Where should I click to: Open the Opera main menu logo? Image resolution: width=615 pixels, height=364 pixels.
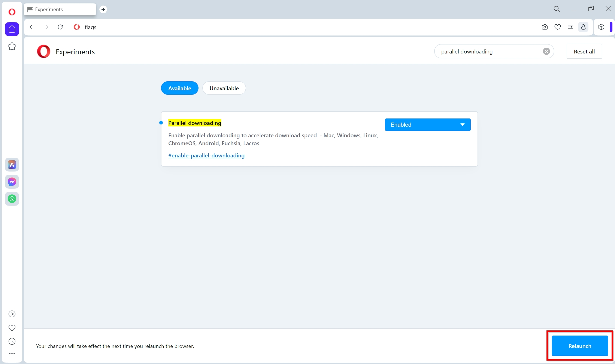point(12,12)
